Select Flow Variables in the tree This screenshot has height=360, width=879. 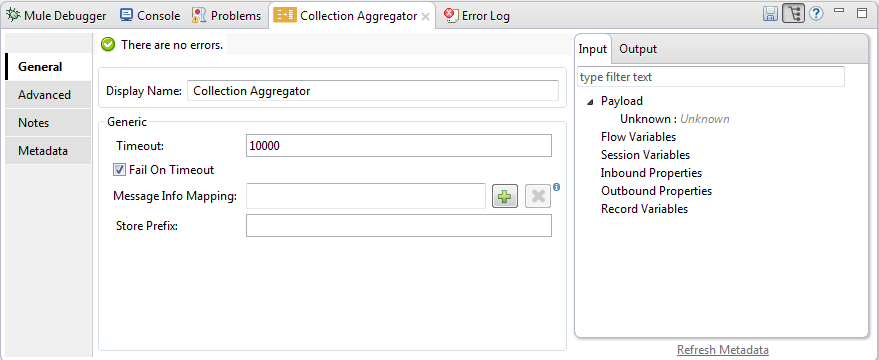639,137
